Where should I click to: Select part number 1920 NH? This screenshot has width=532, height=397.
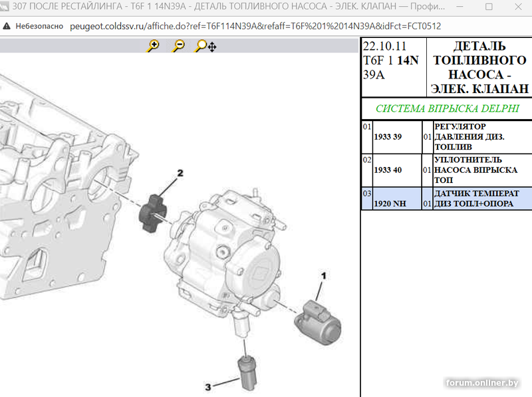390,203
